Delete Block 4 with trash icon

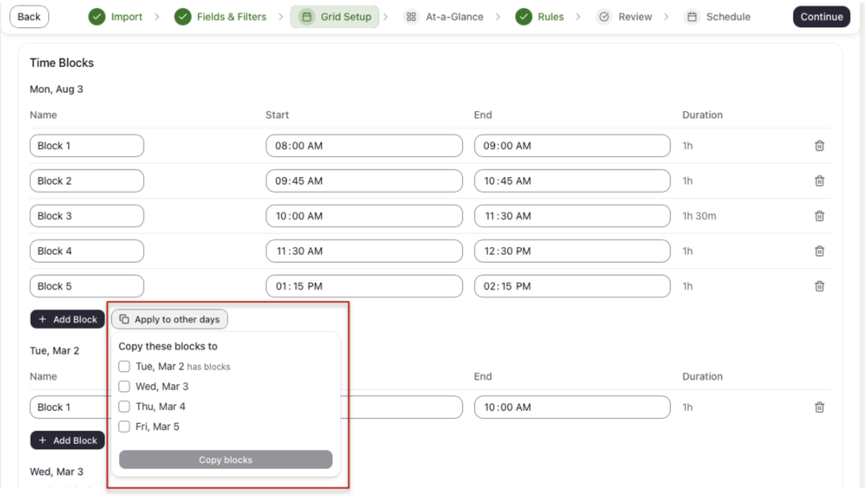(819, 251)
